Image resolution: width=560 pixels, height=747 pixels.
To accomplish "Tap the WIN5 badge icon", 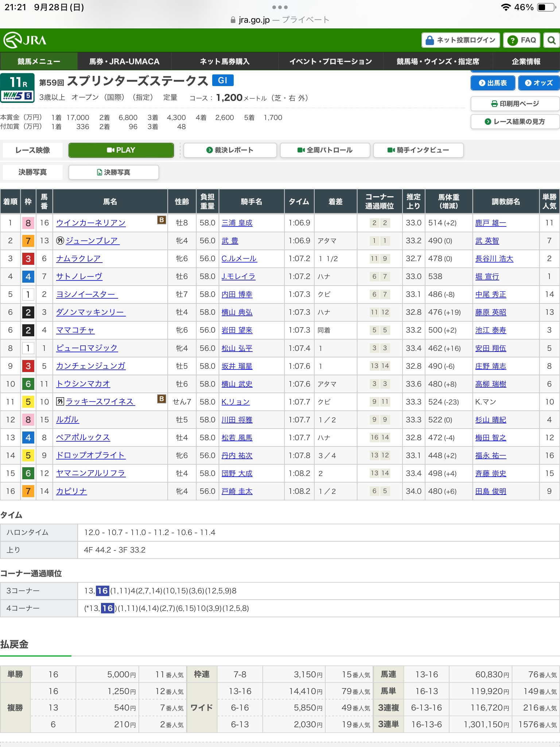I will pyautogui.click(x=17, y=96).
